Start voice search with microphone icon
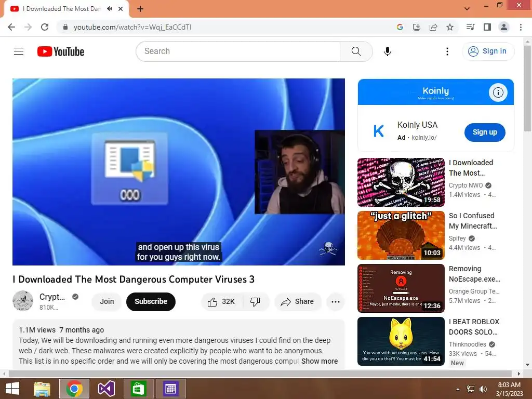Screen dimensions: 532x399 tap(387, 51)
